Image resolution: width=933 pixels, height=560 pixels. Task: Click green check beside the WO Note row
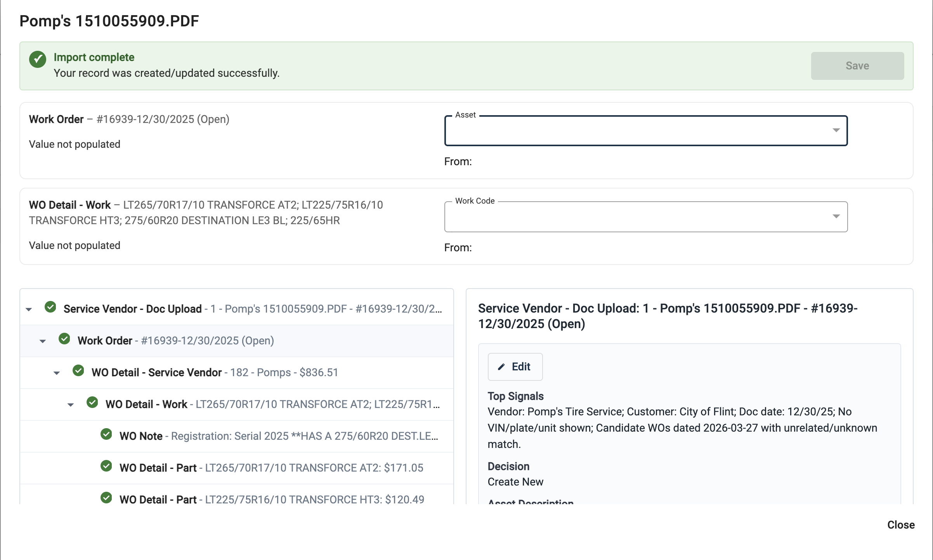point(106,434)
